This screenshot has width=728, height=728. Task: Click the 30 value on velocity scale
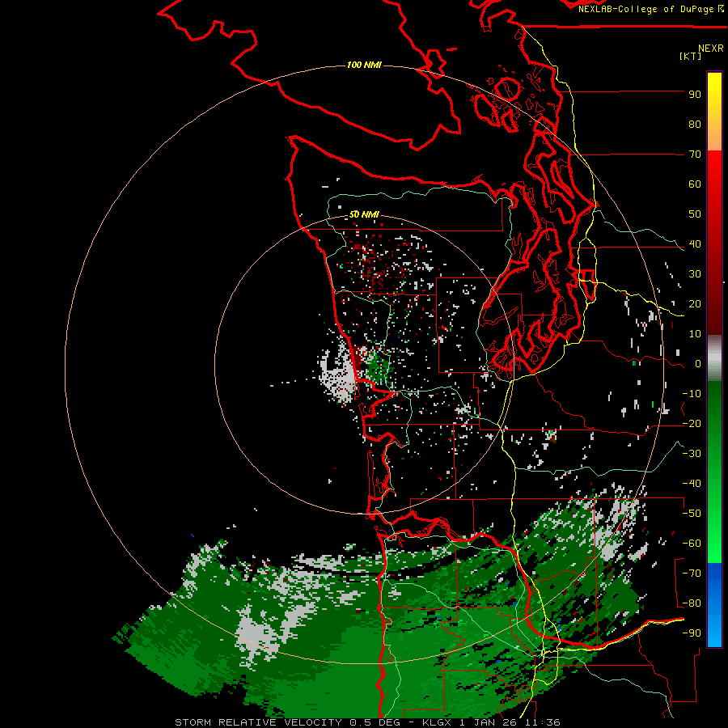pyautogui.click(x=695, y=274)
